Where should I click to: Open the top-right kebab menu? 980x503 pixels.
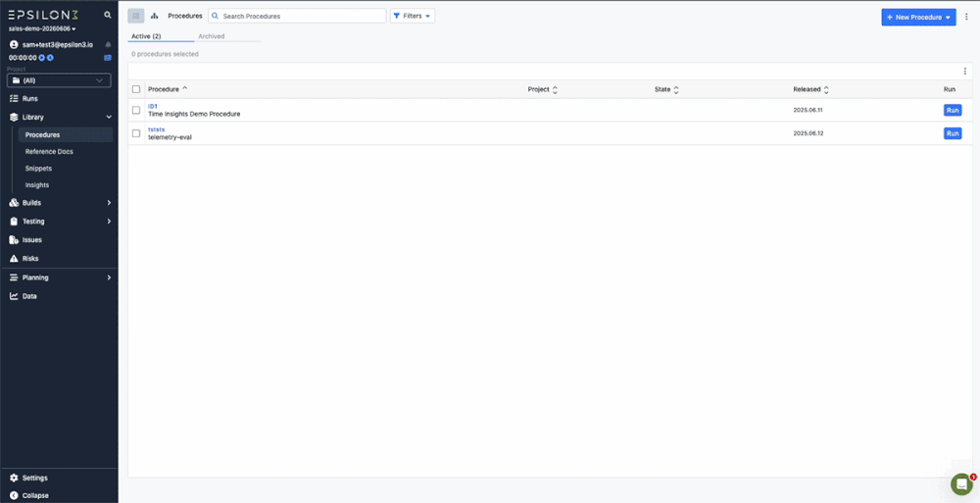pos(966,17)
